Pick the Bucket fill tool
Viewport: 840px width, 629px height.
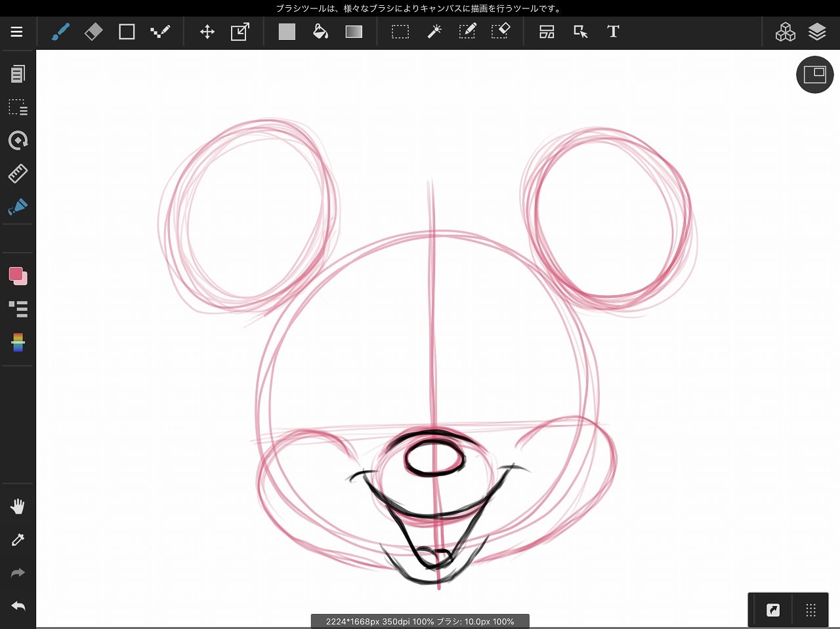pyautogui.click(x=320, y=31)
